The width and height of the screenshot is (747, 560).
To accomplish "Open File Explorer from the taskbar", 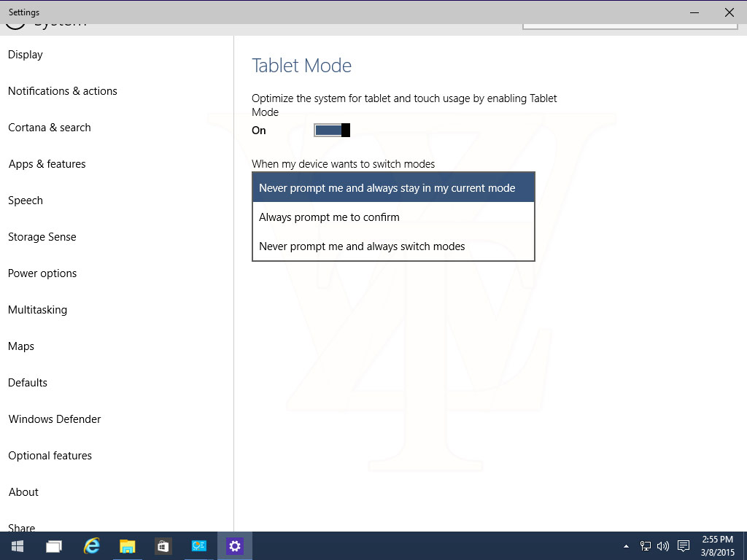I will pos(127,546).
